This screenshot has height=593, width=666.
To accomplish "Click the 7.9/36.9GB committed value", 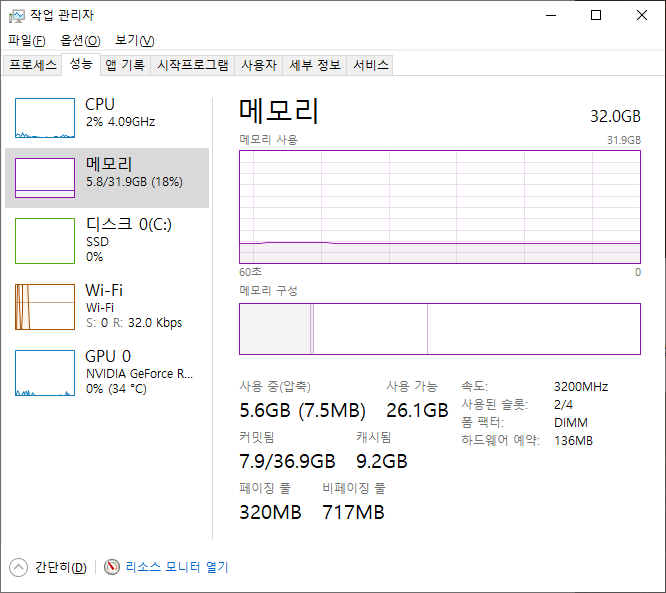I will (288, 461).
